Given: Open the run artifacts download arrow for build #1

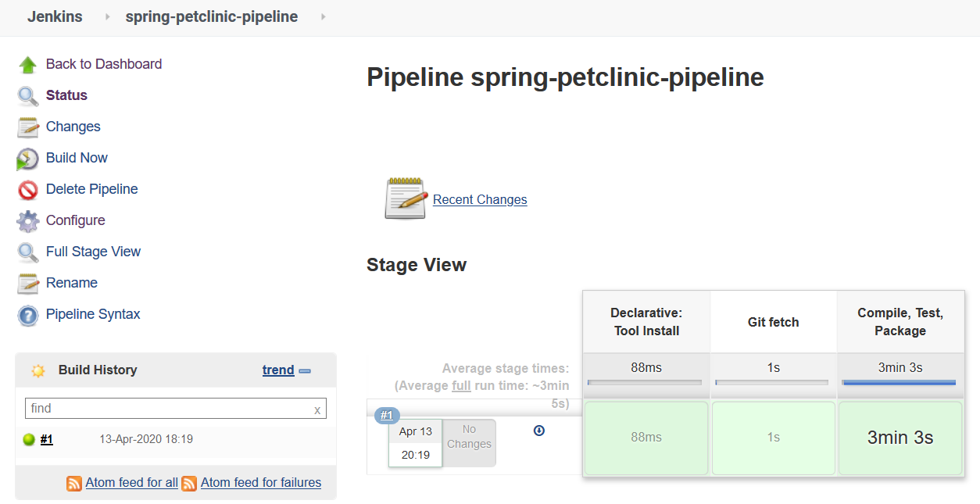Looking at the screenshot, I should [x=539, y=431].
